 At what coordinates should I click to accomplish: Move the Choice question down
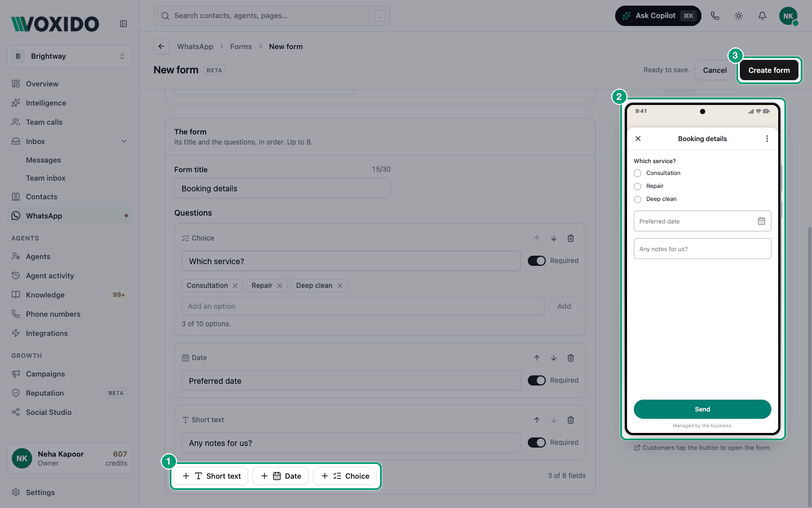tap(554, 238)
